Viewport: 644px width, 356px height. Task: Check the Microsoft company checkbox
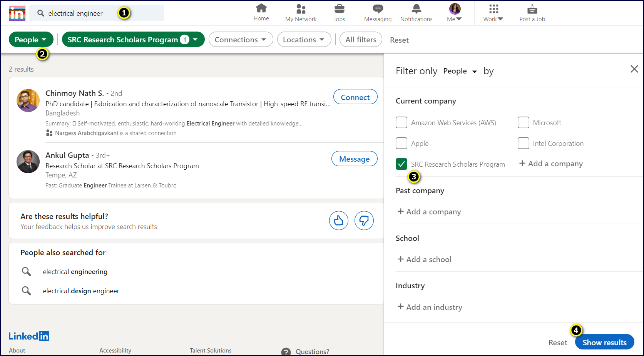(x=524, y=122)
